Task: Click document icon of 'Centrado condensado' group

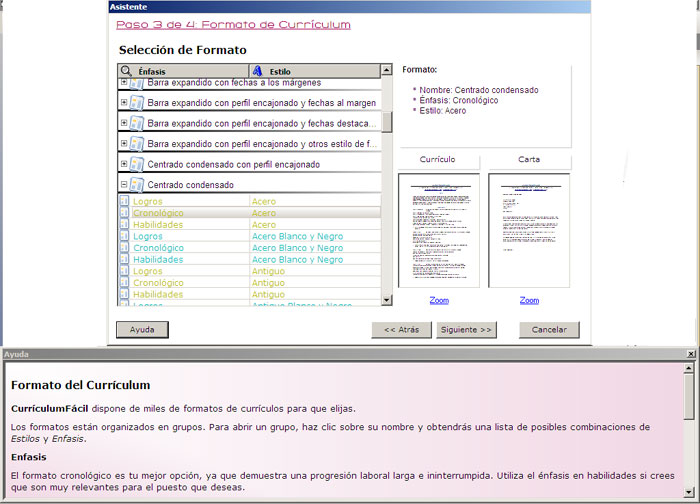Action: [137, 184]
